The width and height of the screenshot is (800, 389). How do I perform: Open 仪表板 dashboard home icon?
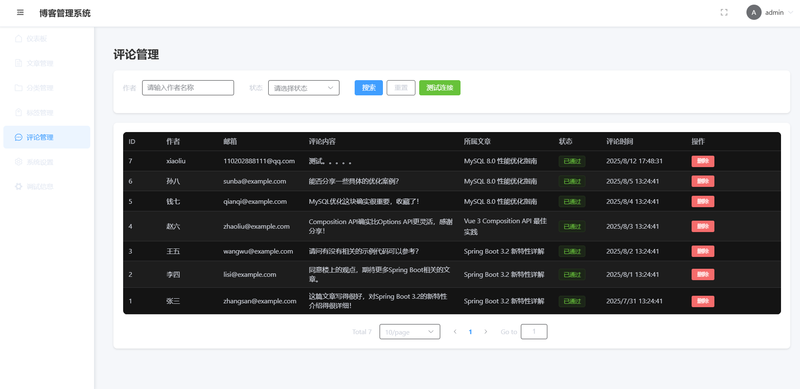18,39
